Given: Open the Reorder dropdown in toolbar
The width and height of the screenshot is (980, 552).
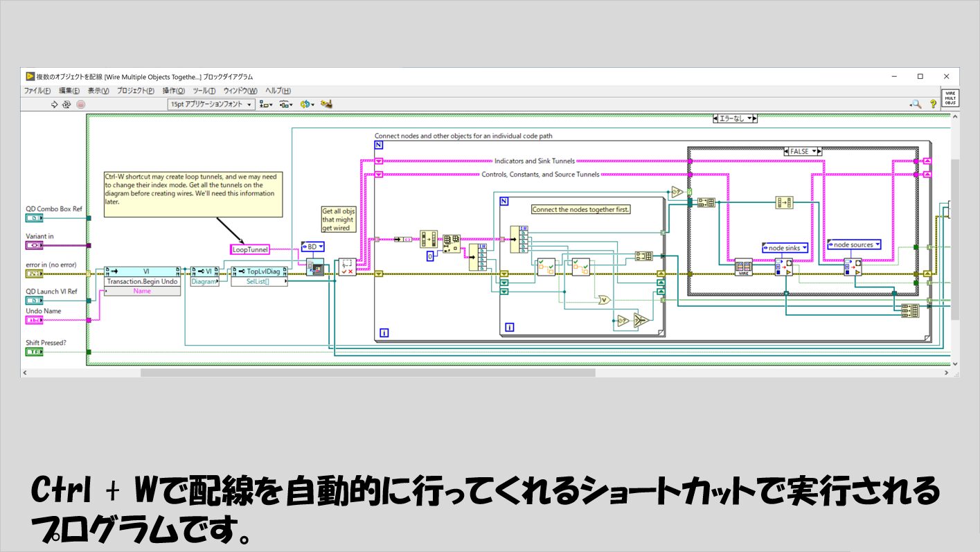Looking at the screenshot, I should pyautogui.click(x=308, y=105).
